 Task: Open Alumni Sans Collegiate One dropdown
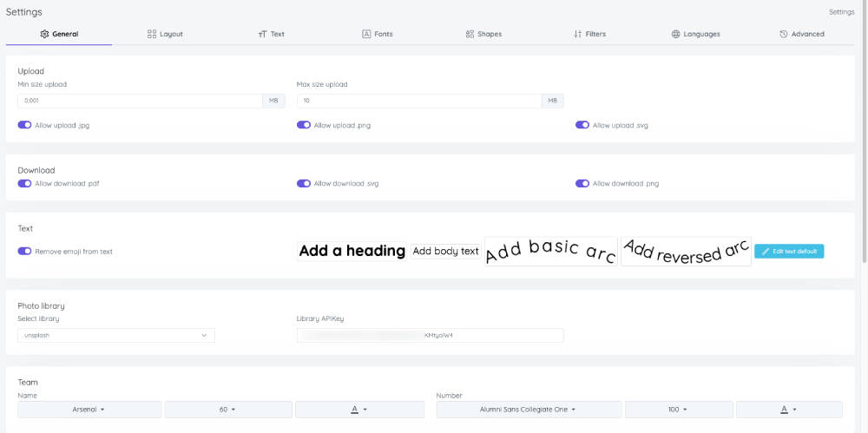pyautogui.click(x=529, y=409)
